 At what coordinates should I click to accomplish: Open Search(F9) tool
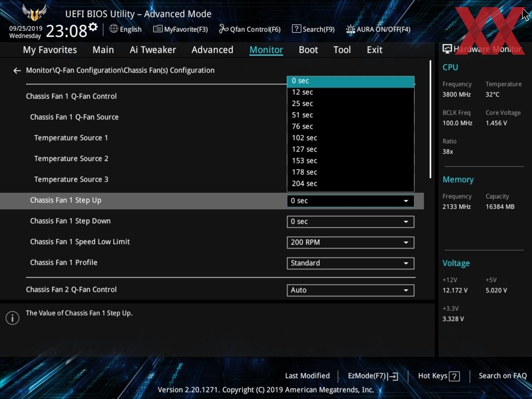313,29
